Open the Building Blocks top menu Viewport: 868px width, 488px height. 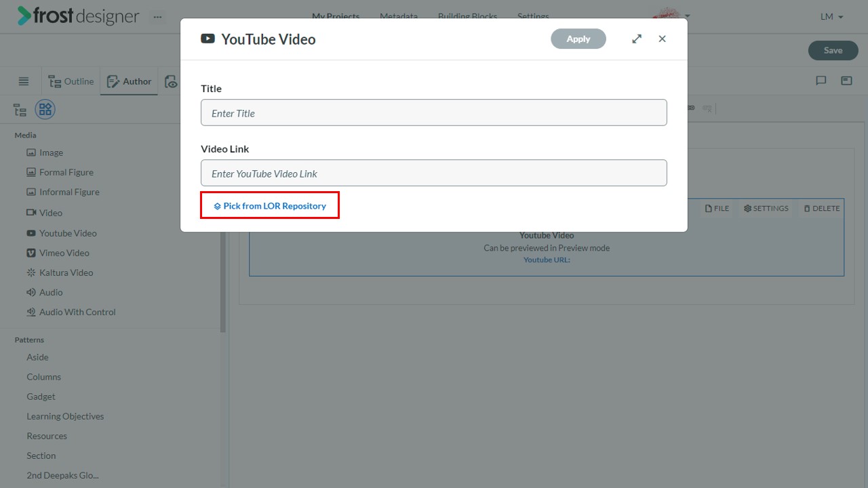467,16
